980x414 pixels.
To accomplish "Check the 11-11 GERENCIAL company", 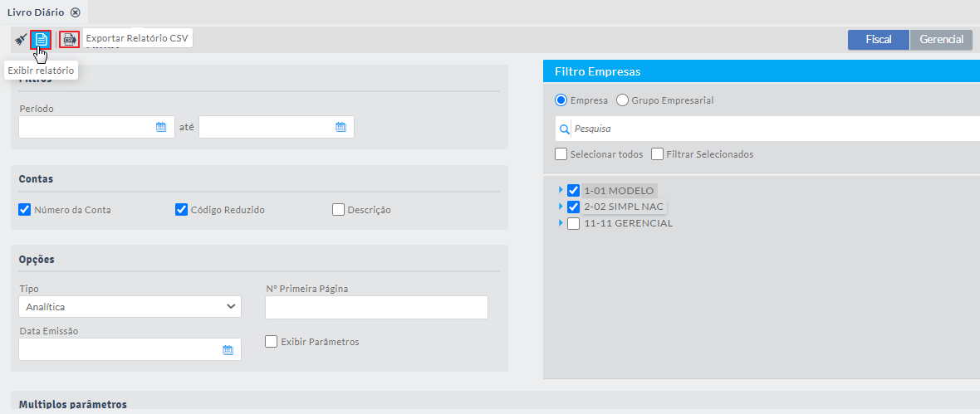I will click(573, 223).
